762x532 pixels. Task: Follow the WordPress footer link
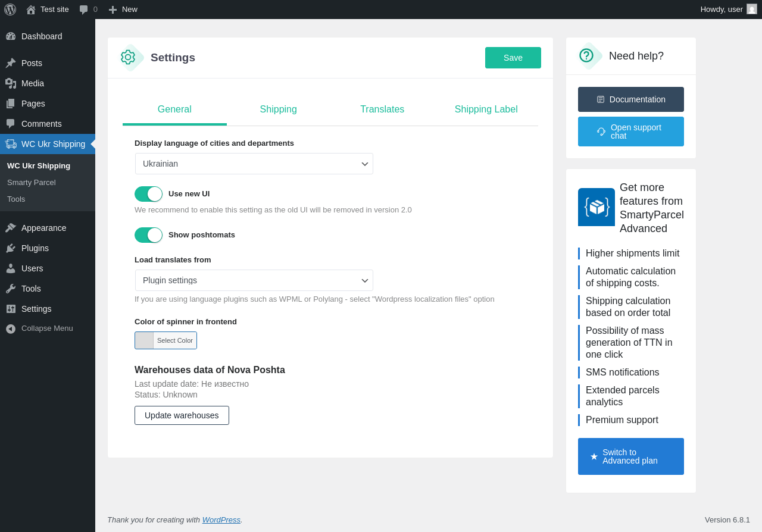[221, 520]
